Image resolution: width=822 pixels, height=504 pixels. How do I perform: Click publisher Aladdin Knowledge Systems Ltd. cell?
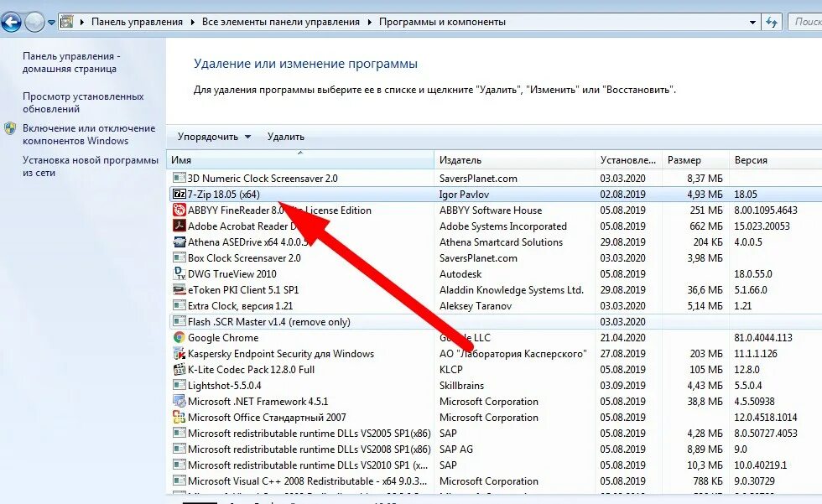coord(511,289)
